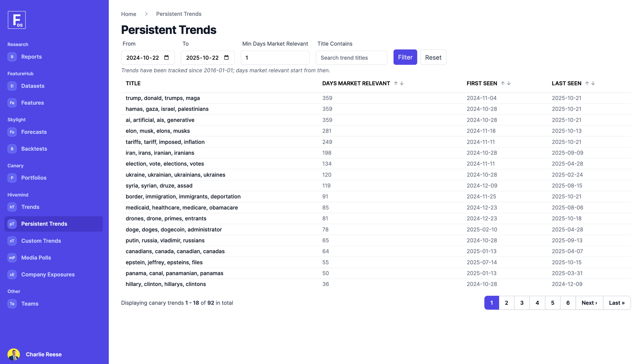Open the From date calendar picker
The image size is (642, 364).
(167, 58)
